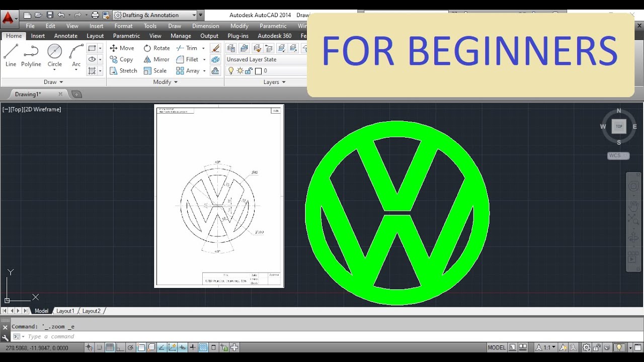Image resolution: width=644 pixels, height=362 pixels.
Task: Switch to the Layout1 tab
Action: click(x=65, y=311)
